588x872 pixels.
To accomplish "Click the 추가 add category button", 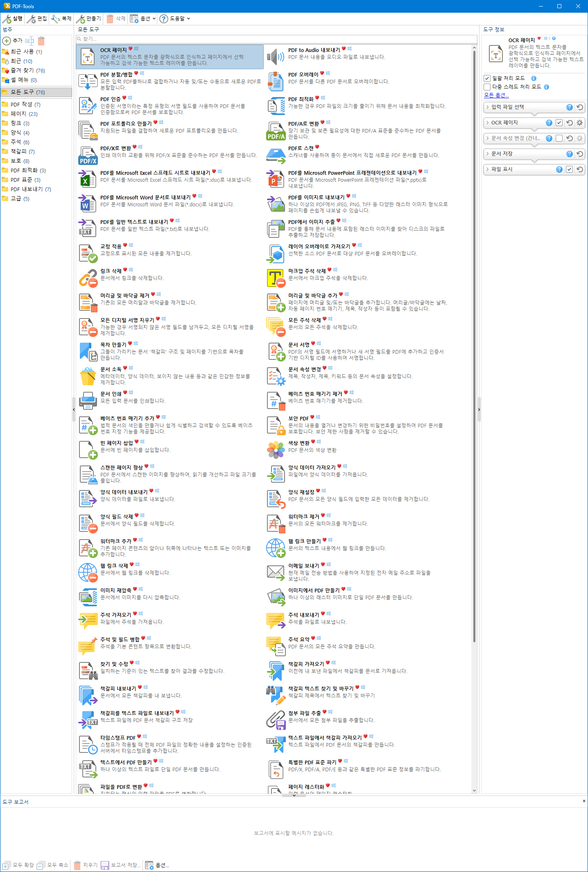I will point(12,41).
